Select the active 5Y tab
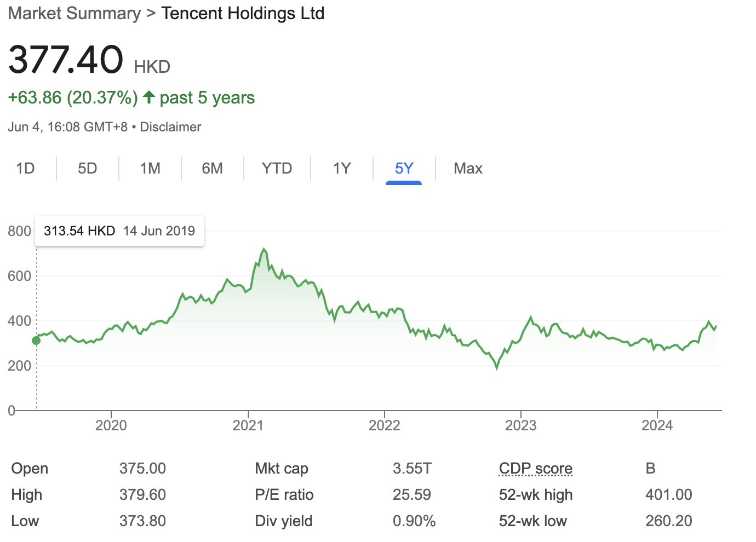 tap(404, 168)
